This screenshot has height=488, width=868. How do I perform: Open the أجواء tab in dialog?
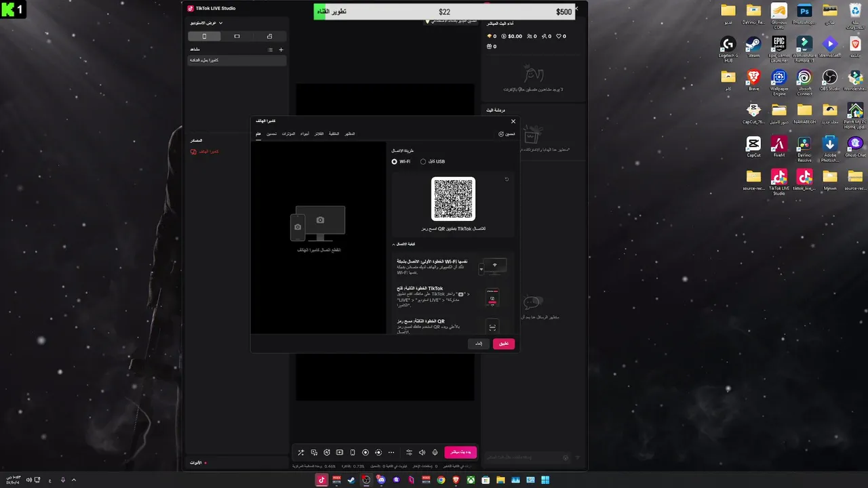coord(305,134)
